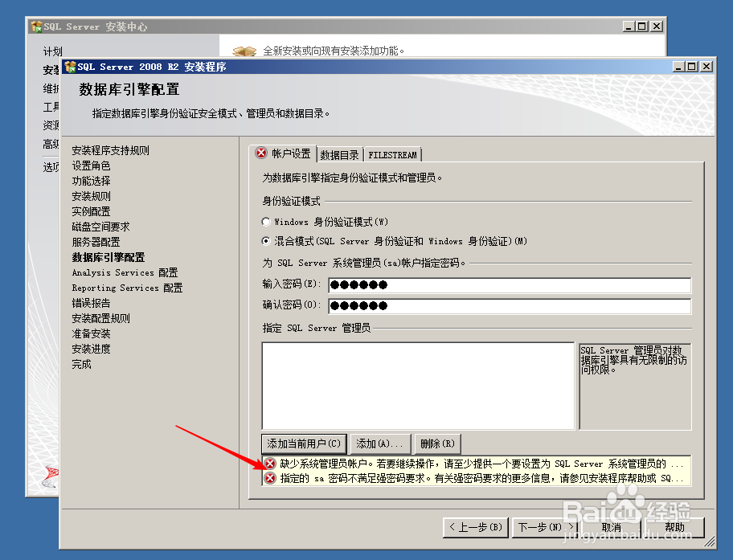Screen dimensions: 733x560
Task: Select 功能选择 step in sidebar
Action: coord(91,181)
